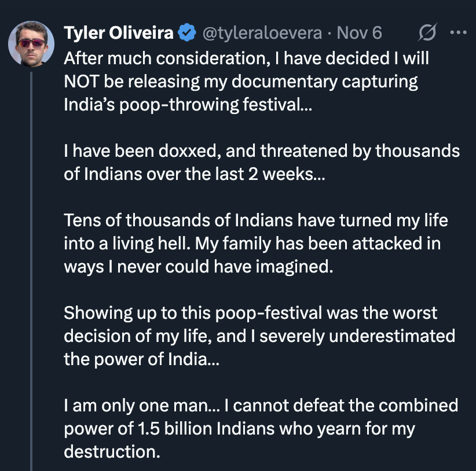This screenshot has width=476, height=471.
Task: Click the Tyler Oliveira display name
Action: [118, 33]
